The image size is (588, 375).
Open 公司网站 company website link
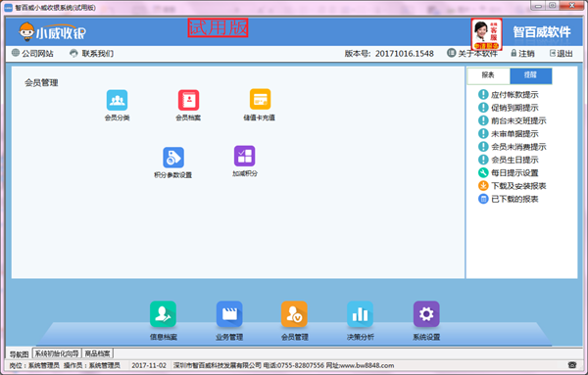[x=32, y=53]
